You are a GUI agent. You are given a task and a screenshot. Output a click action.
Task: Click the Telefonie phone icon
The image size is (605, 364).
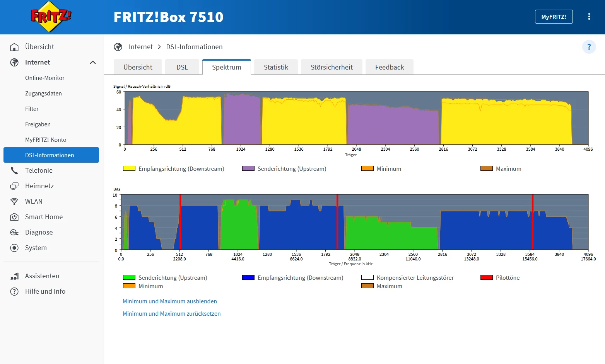click(14, 170)
